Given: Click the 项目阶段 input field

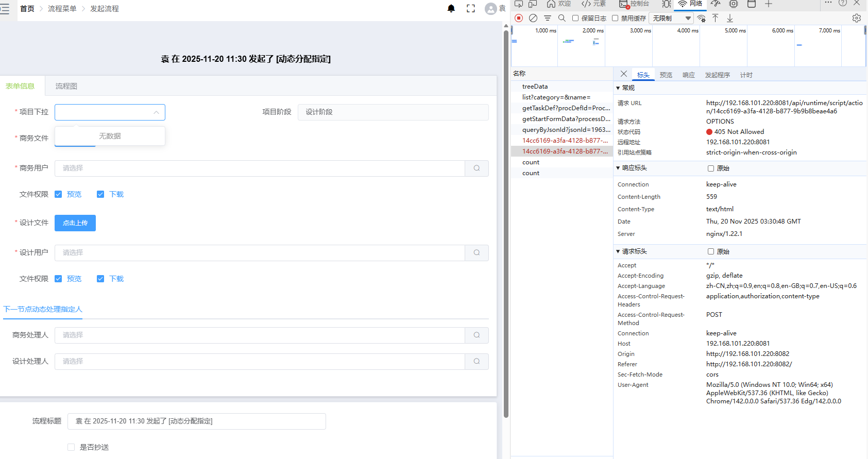Looking at the screenshot, I should click(393, 112).
